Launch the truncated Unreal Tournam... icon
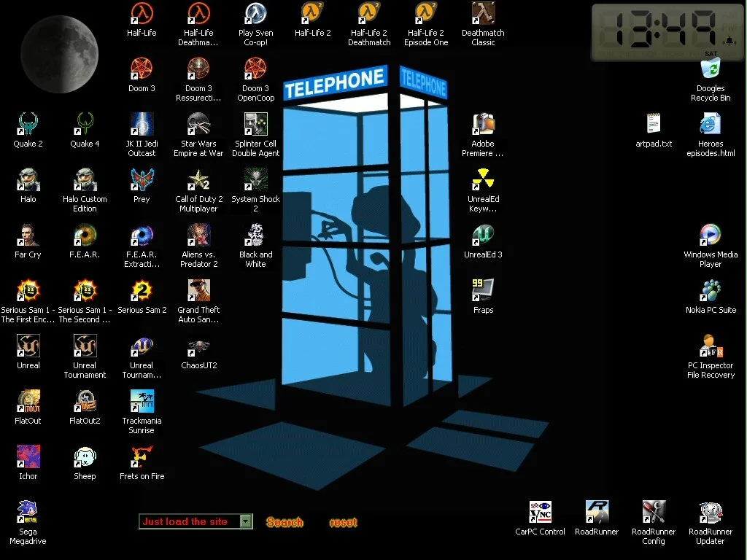This screenshot has height=560, width=747. 142,346
